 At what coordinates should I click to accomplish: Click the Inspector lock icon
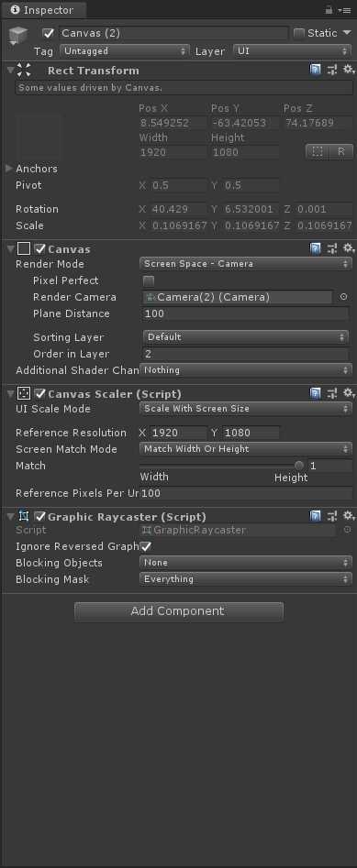[x=329, y=10]
